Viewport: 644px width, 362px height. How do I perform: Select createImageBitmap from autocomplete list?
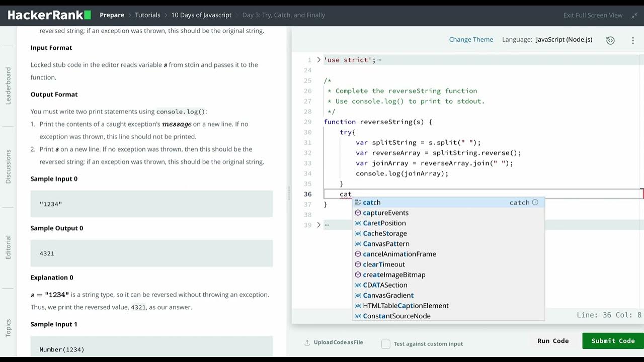pyautogui.click(x=448, y=275)
